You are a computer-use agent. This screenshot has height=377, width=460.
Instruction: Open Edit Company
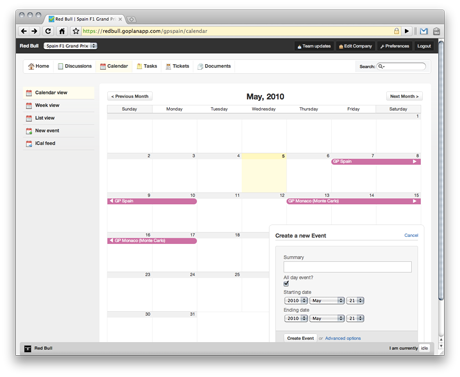(x=355, y=46)
